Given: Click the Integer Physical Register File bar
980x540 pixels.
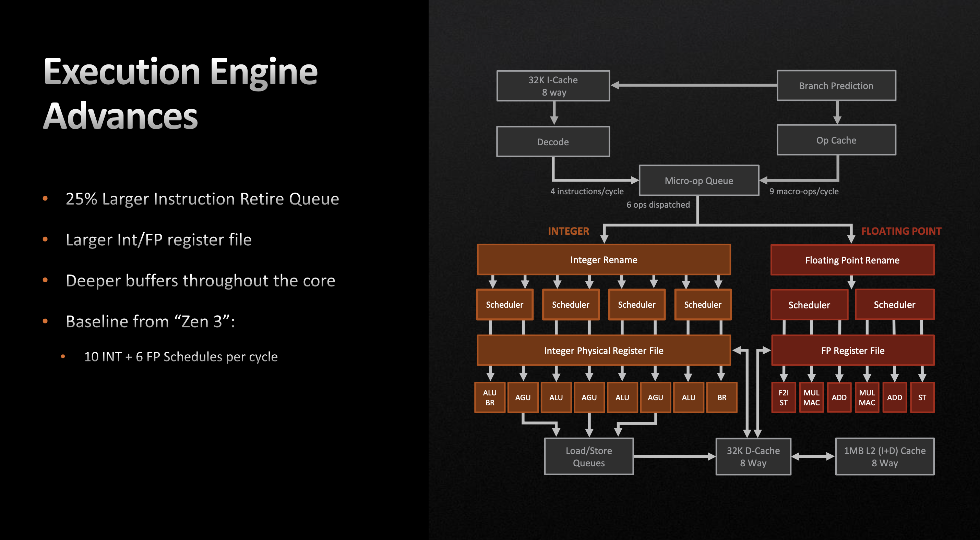Looking at the screenshot, I should 603,350.
